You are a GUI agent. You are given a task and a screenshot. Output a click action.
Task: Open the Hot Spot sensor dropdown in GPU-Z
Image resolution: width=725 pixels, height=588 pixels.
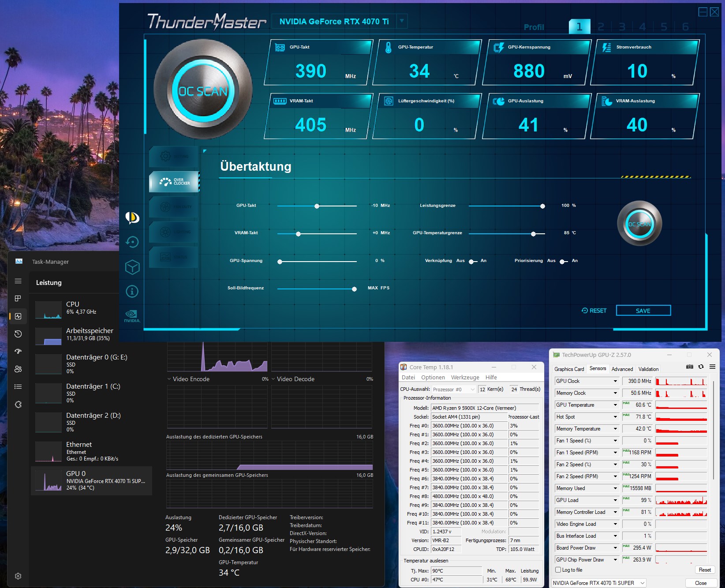tap(615, 417)
